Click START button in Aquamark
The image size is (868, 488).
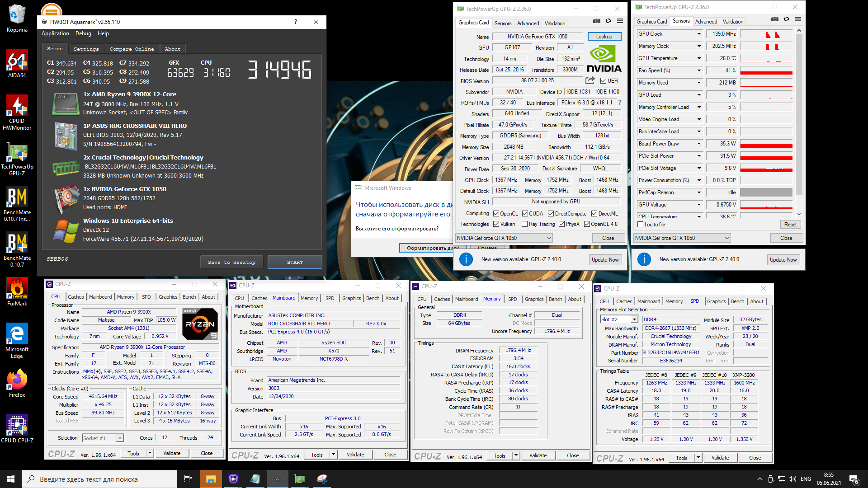click(x=295, y=262)
